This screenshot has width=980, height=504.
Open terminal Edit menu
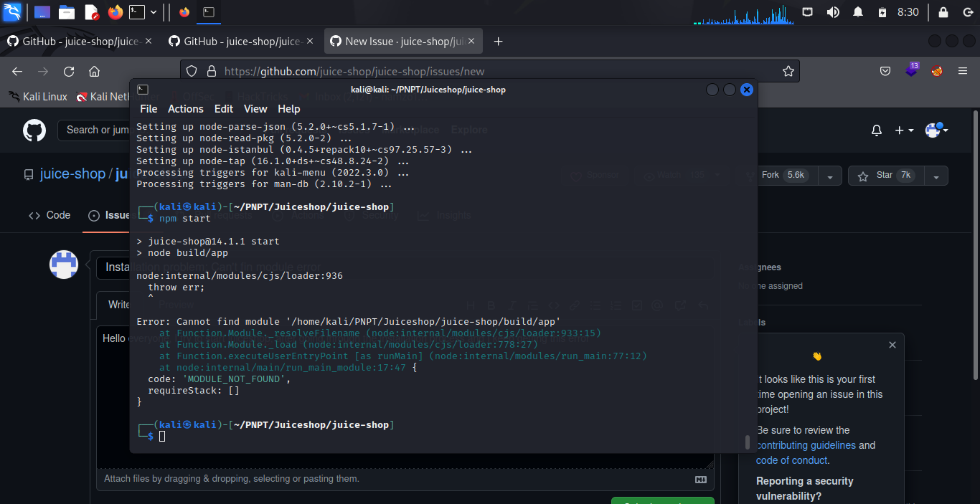point(224,109)
